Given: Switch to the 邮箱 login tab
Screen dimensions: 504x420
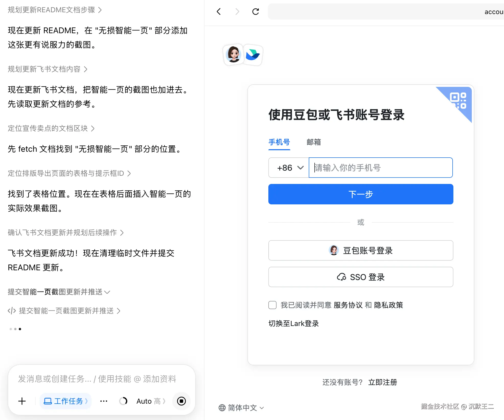Looking at the screenshot, I should tap(314, 142).
